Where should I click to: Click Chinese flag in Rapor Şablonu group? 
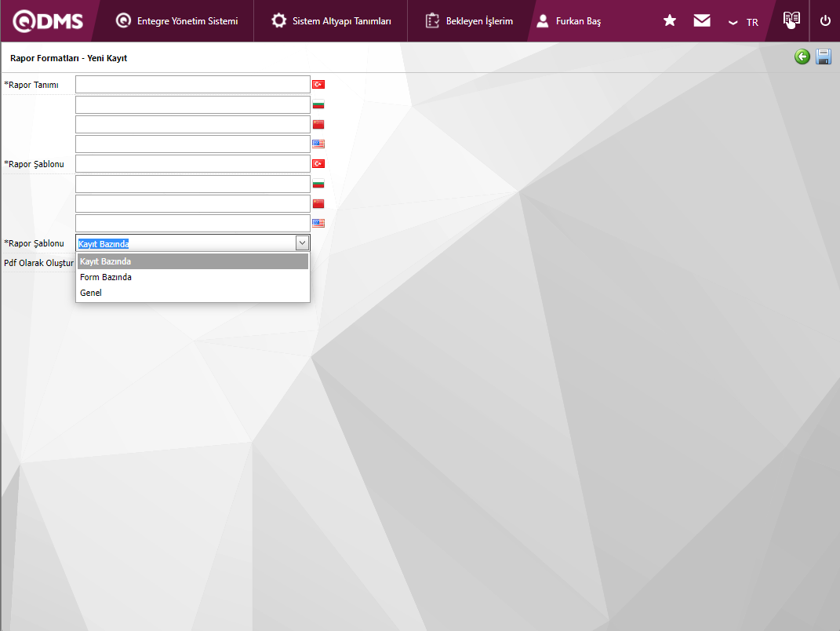pyautogui.click(x=318, y=203)
